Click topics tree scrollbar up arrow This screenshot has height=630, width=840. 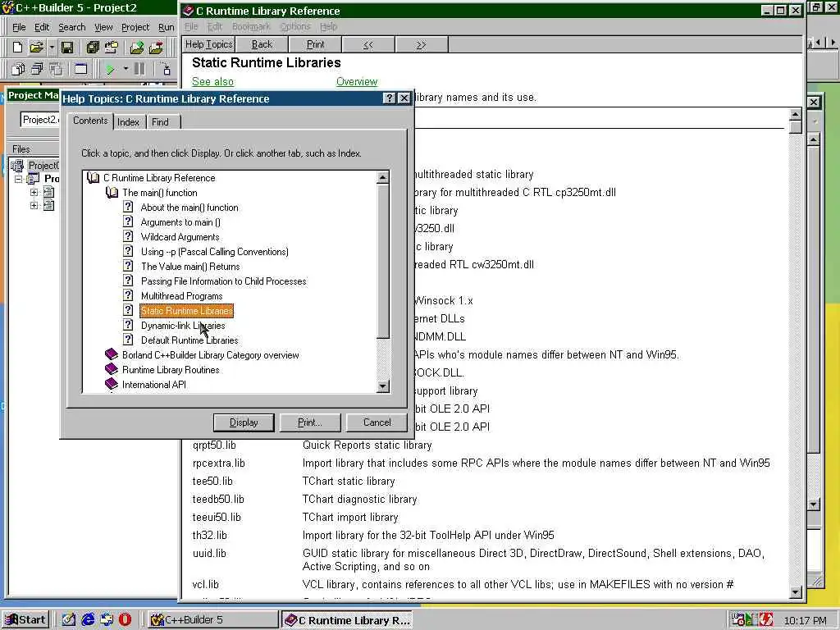[x=382, y=177]
